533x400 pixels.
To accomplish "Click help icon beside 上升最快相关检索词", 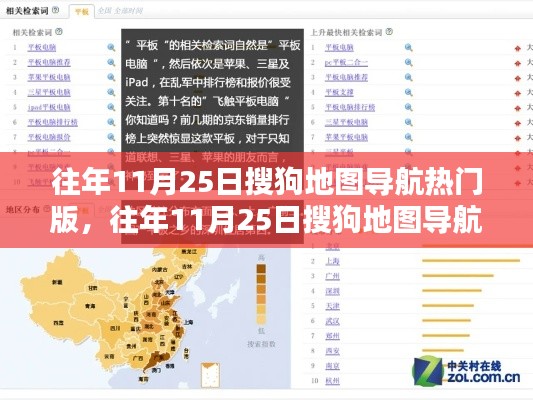I will point(389,32).
